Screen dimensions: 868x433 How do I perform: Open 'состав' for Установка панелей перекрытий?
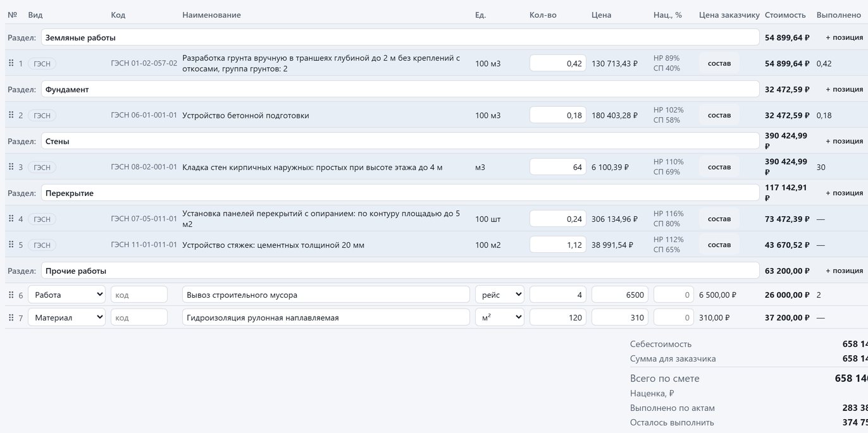(x=719, y=219)
